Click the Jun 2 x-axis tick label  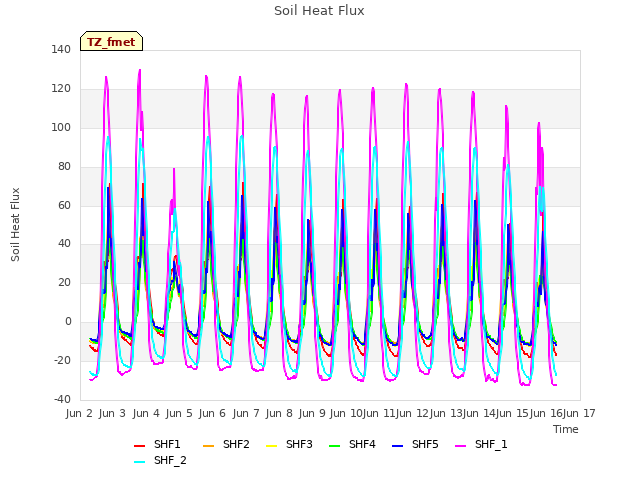[x=79, y=413]
